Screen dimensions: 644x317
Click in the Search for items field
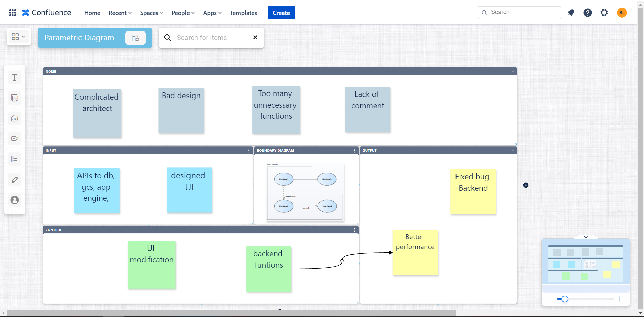(211, 38)
